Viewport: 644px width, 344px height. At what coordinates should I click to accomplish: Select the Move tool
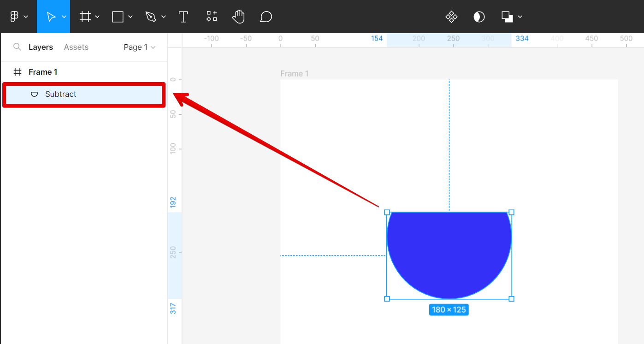tap(51, 17)
